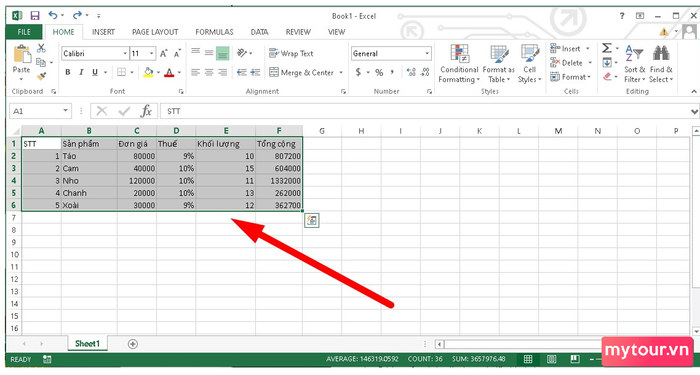Viewport: 700px width, 375px height.
Task: Open Conditional Formatting menu
Action: [x=459, y=64]
